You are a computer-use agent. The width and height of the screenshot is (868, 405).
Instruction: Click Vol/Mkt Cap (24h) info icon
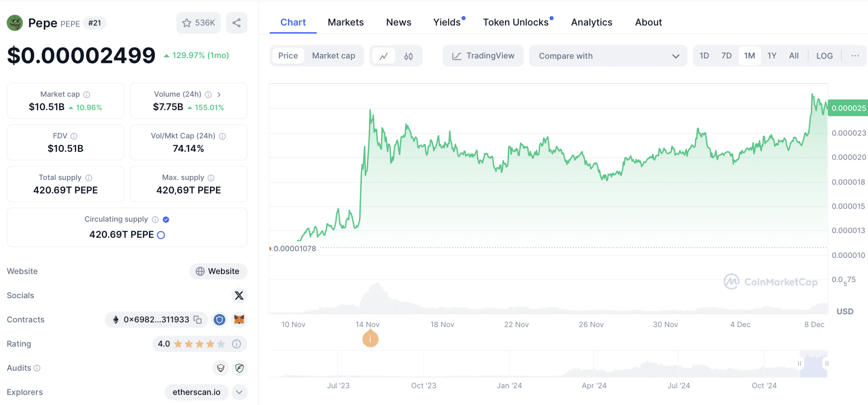click(x=222, y=136)
